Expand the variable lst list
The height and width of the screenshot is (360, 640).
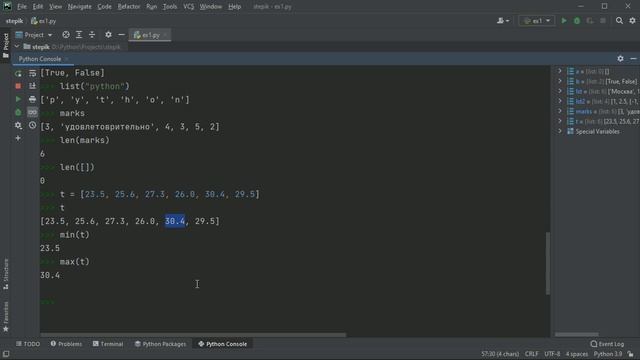[560, 91]
